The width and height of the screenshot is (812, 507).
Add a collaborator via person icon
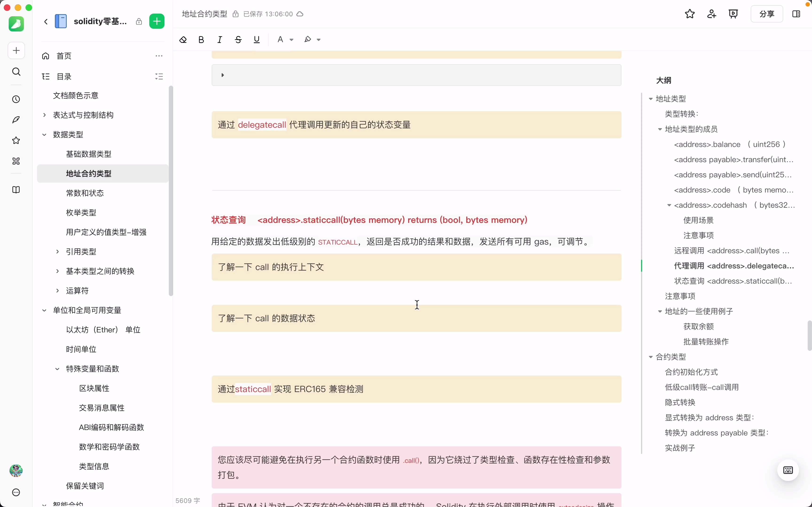coord(711,14)
